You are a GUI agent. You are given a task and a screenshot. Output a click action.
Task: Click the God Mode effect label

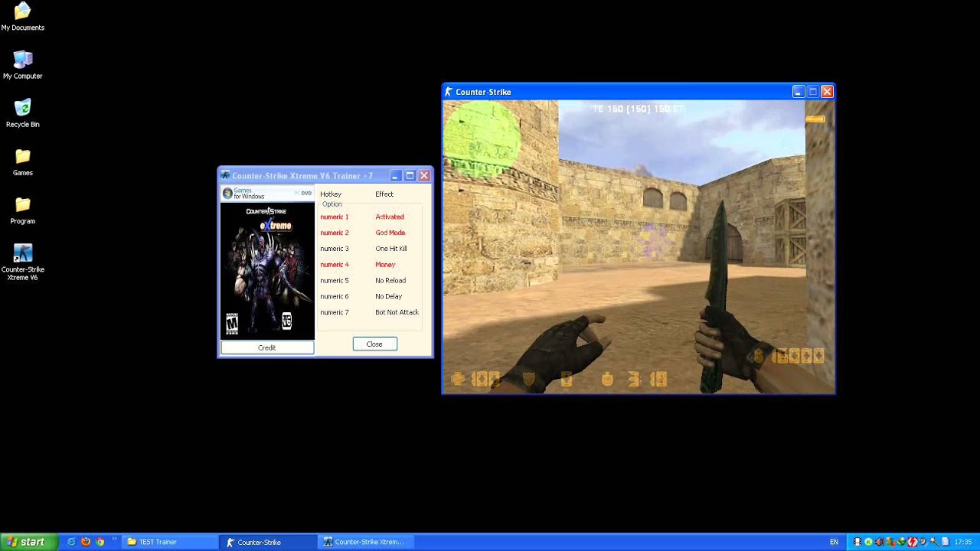pyautogui.click(x=390, y=233)
